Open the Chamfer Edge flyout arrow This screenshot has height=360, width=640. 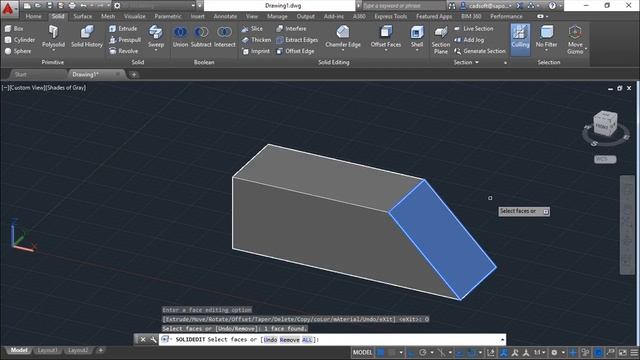pos(343,51)
